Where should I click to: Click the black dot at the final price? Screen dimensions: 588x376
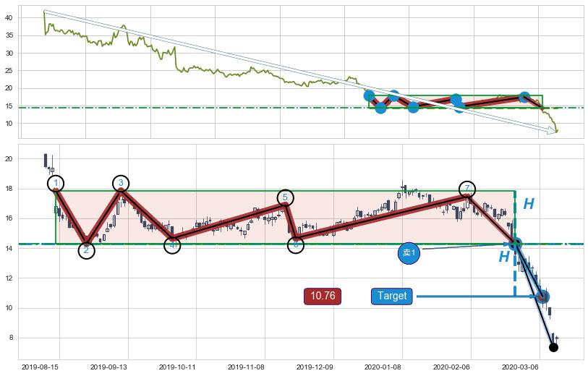pos(553,348)
